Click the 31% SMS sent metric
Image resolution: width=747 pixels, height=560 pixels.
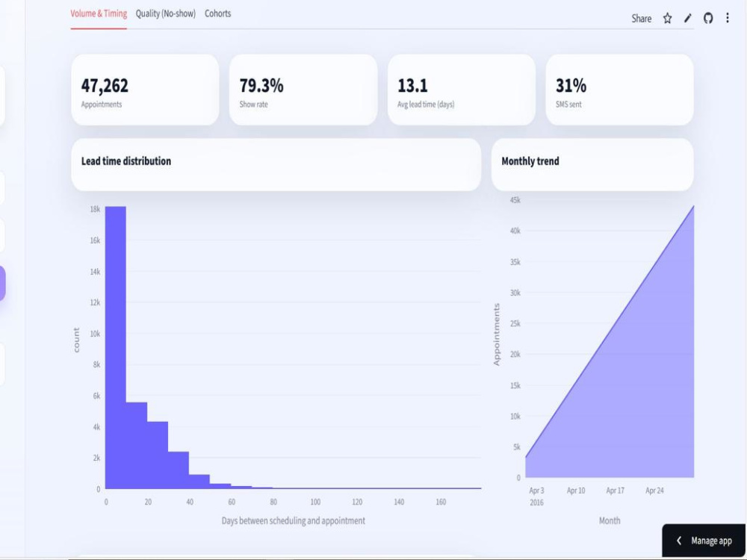(619, 90)
